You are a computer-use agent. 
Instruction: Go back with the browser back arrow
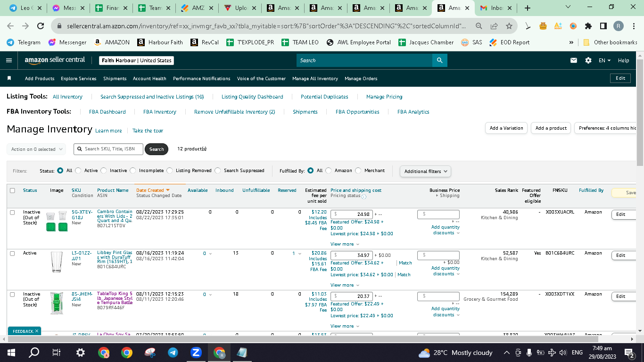pos(10,26)
